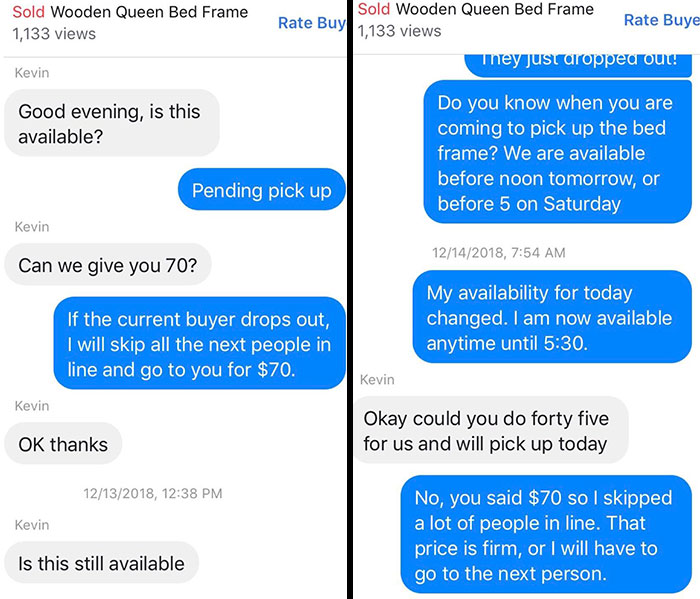
Task: Tap the 'Is this still available' message
Action: 101,563
